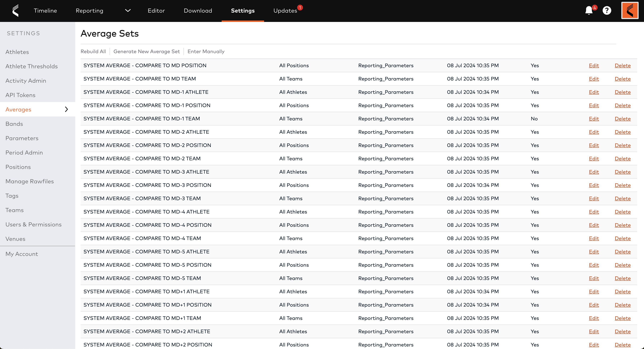Click Reporting_Parameters in MD+1 TEAM row

click(386, 318)
